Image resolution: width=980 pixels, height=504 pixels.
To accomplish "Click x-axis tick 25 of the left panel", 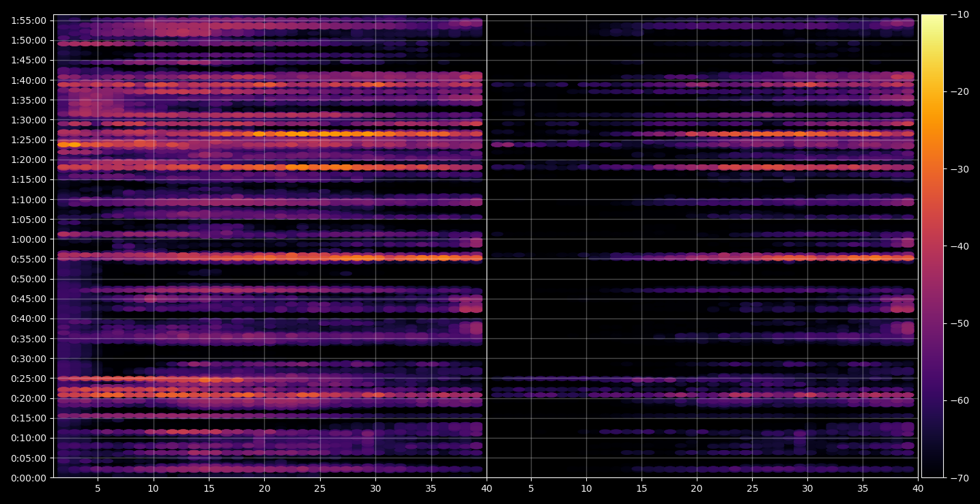I will pyautogui.click(x=320, y=488).
